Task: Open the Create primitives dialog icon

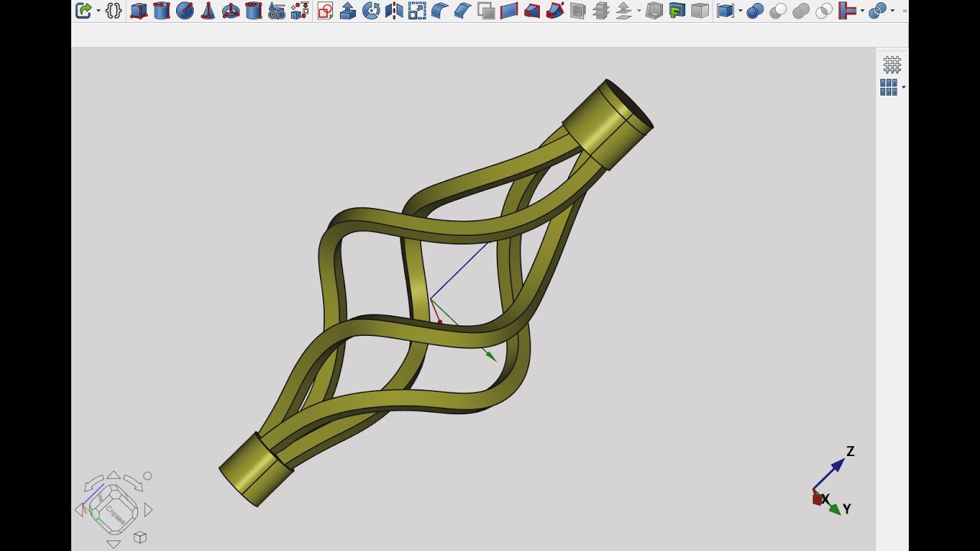Action: pos(276,11)
